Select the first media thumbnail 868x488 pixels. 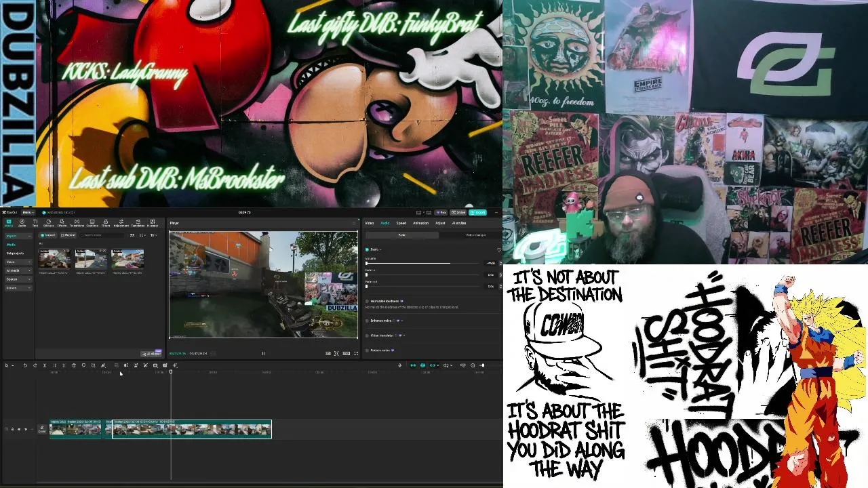click(x=54, y=258)
